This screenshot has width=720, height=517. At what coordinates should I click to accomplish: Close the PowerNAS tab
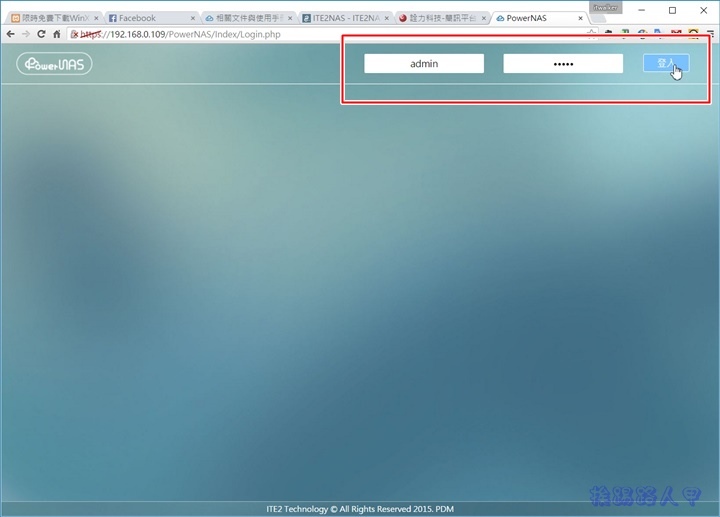580,18
